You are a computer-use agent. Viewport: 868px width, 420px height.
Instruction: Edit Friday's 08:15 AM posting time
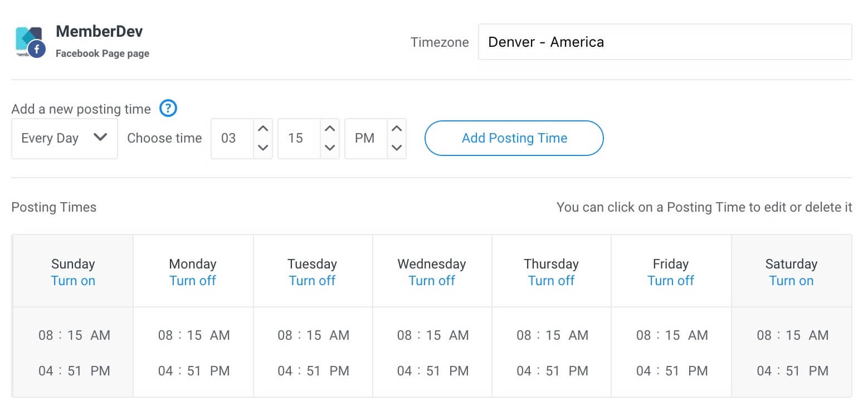(672, 335)
